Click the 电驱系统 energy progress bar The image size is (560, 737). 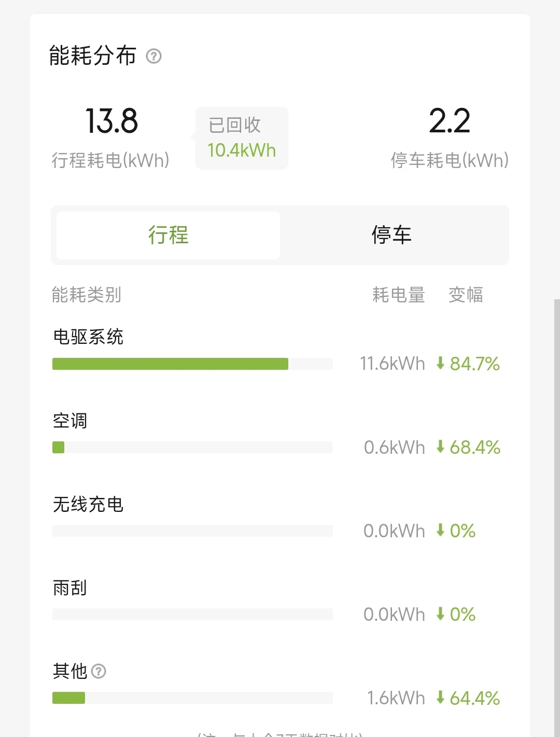coord(192,364)
